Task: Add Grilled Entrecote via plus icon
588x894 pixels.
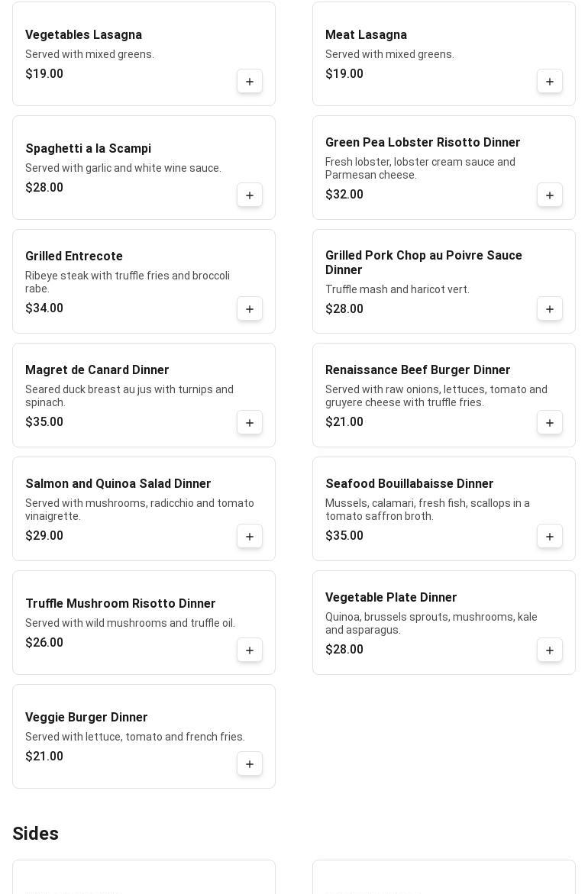Action: pos(250,309)
